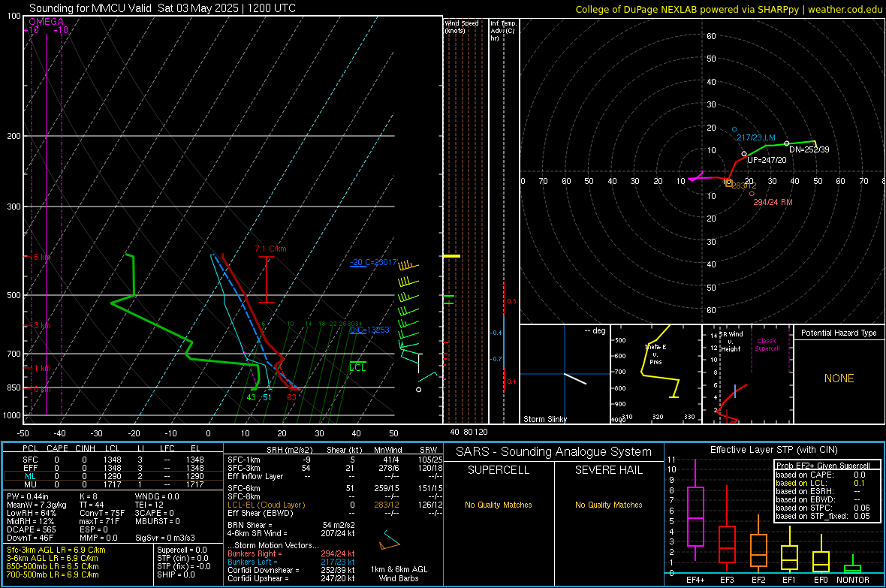The width and height of the screenshot is (886, 588).
Task: Click the Bunkers left-mover circle marker on hodograph
Action: (734, 129)
